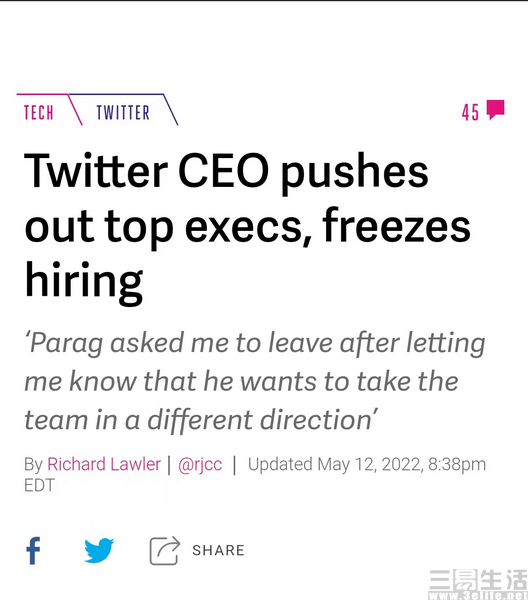Viewport: 528px width, 600px height.
Task: Click the www.3elife.net watermark URL
Action: [478, 595]
